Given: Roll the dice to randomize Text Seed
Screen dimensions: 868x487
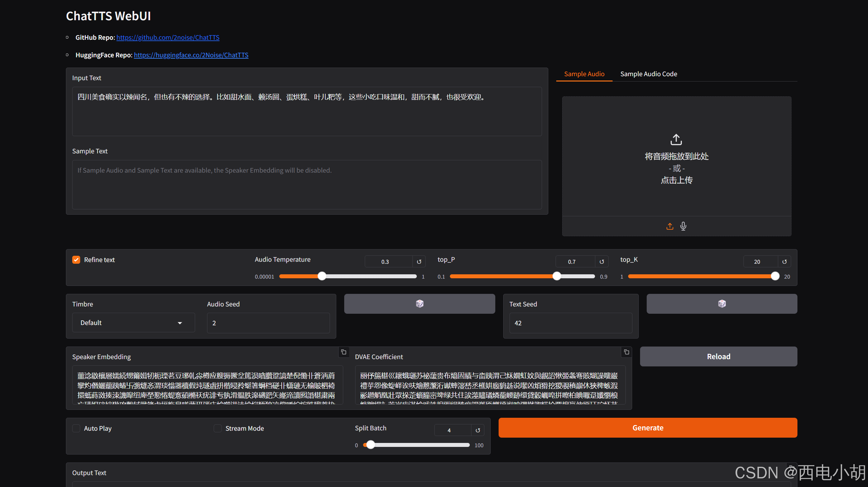Looking at the screenshot, I should (x=721, y=304).
